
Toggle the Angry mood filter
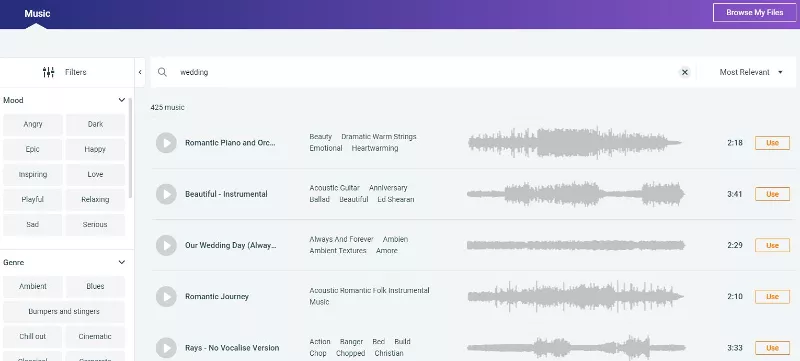[33, 124]
